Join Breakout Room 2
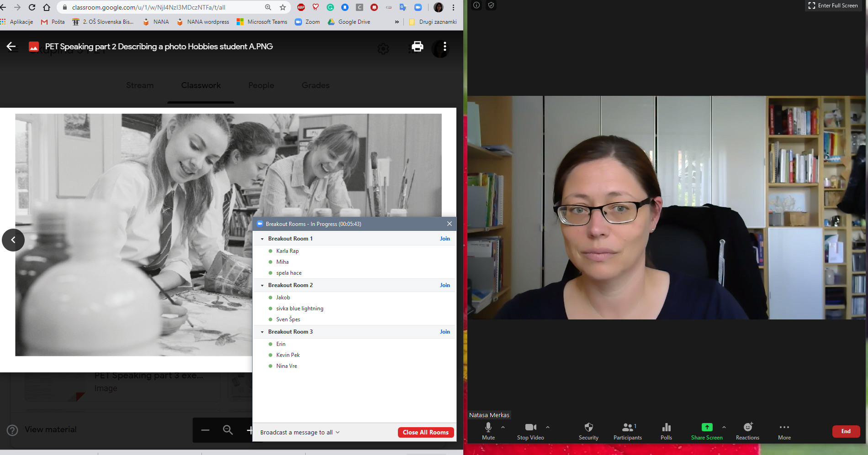 [x=445, y=285]
